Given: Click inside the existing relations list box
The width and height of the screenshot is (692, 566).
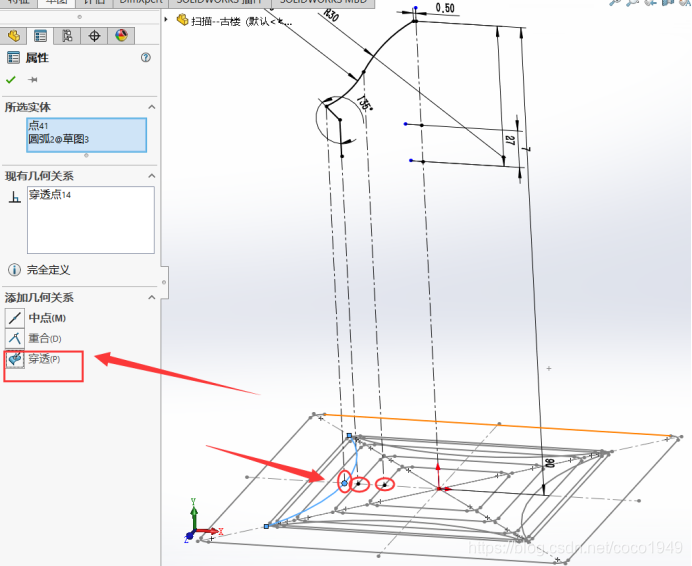Looking at the screenshot, I should [90, 220].
